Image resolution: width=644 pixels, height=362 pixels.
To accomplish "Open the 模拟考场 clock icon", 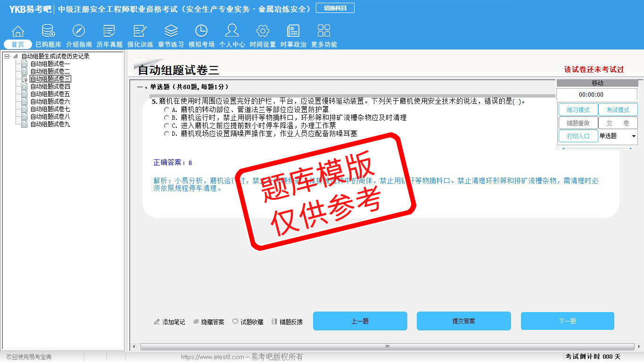I will coord(201,31).
